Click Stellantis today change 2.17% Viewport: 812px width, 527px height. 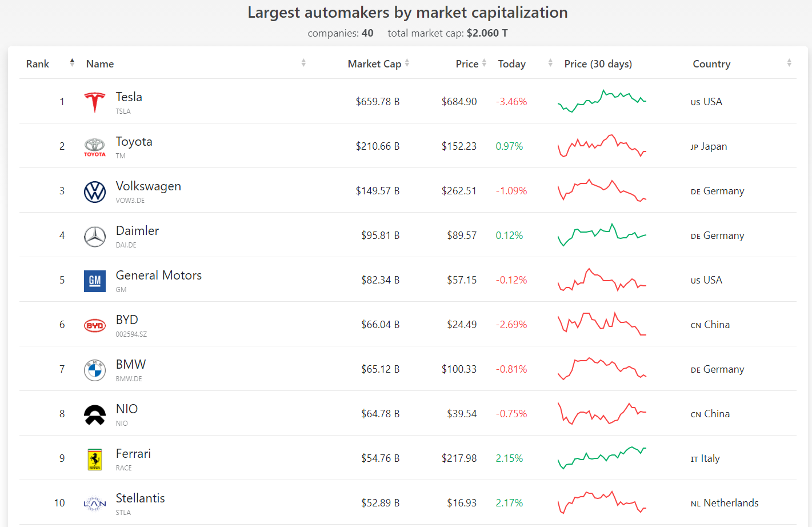(509, 503)
